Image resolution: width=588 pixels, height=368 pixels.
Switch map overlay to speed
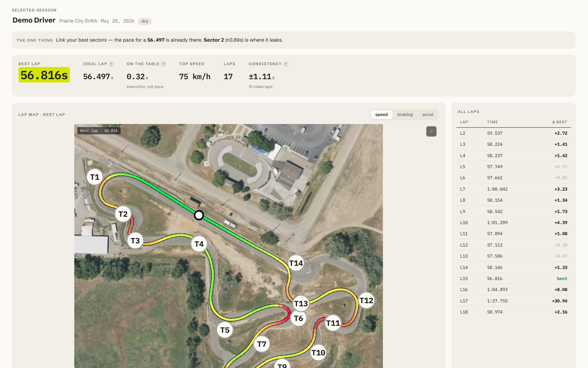[x=381, y=115]
